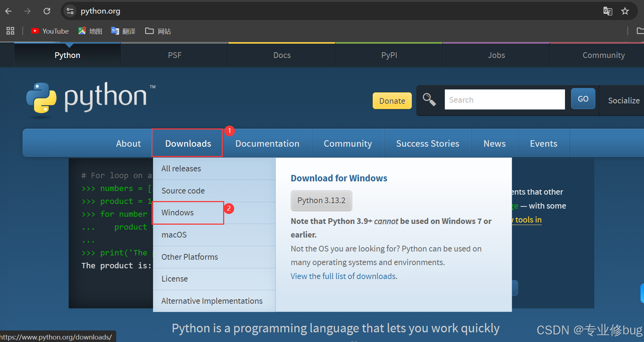Screen dimensions: 644x342
Task: Select All releases in Downloads menu
Action: point(214,168)
